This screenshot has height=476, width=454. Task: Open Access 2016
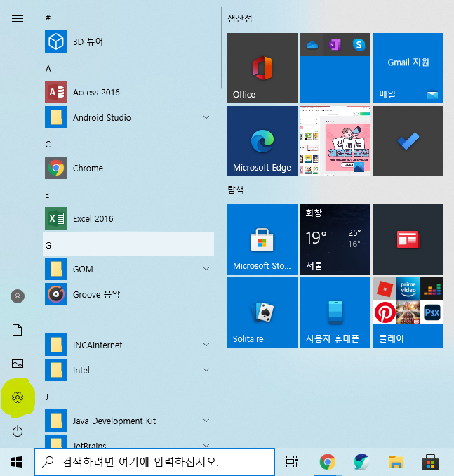pos(129,92)
